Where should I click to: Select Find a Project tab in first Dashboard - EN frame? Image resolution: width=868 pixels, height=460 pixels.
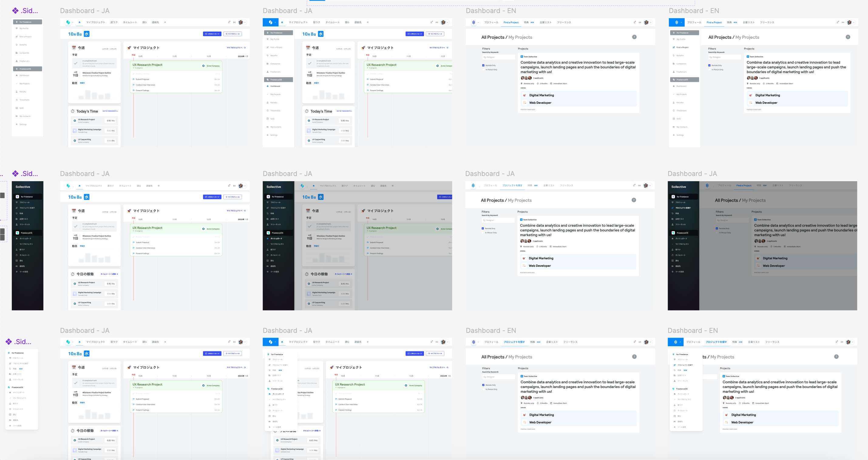511,22
